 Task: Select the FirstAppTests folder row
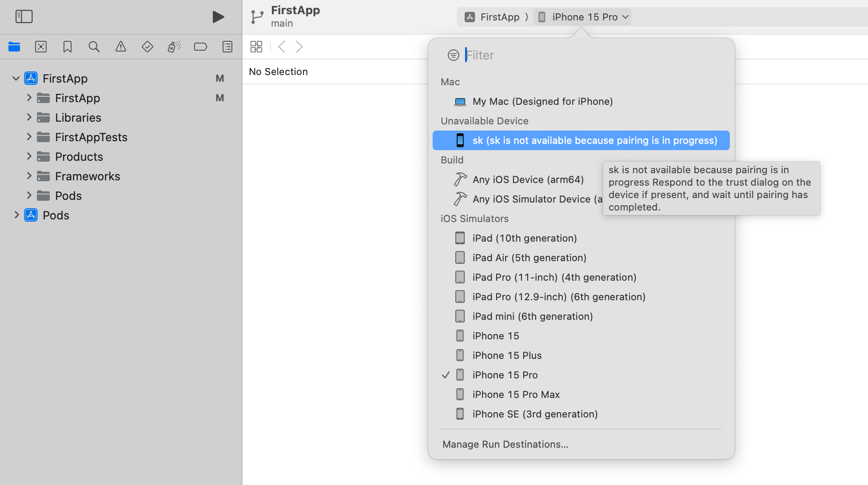121,137
